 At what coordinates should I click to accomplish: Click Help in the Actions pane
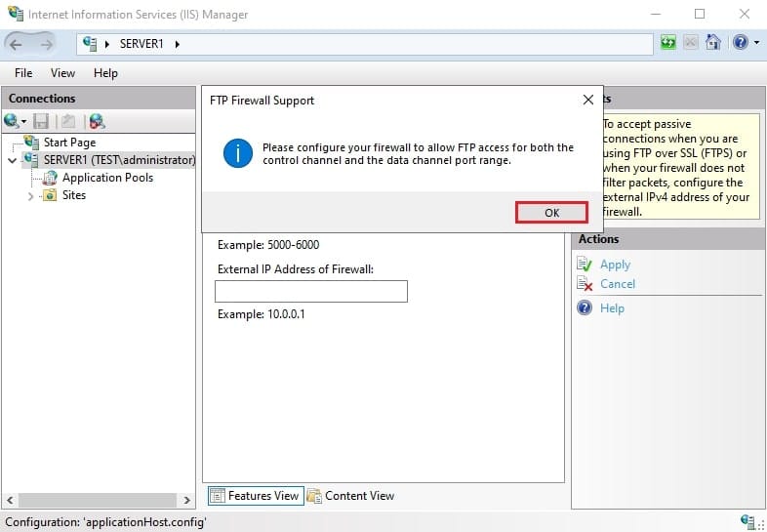[612, 308]
